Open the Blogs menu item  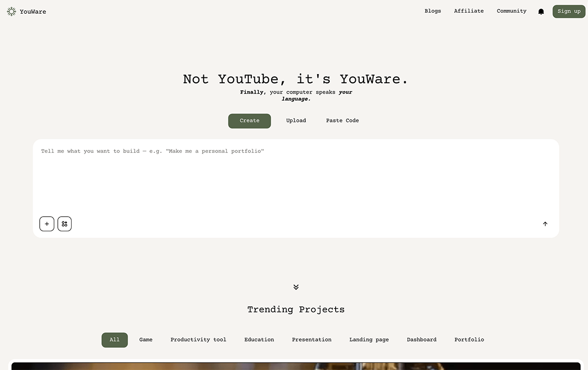tap(433, 11)
